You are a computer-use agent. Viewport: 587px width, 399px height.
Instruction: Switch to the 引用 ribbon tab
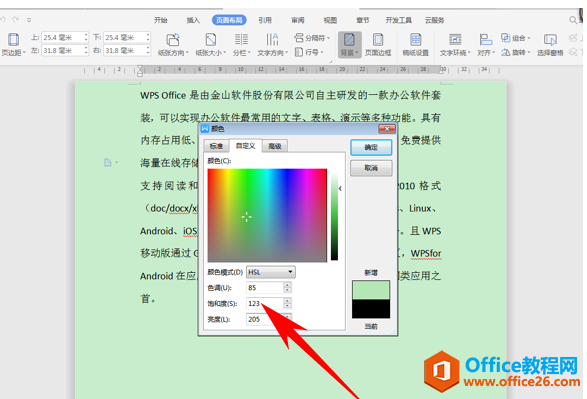265,20
